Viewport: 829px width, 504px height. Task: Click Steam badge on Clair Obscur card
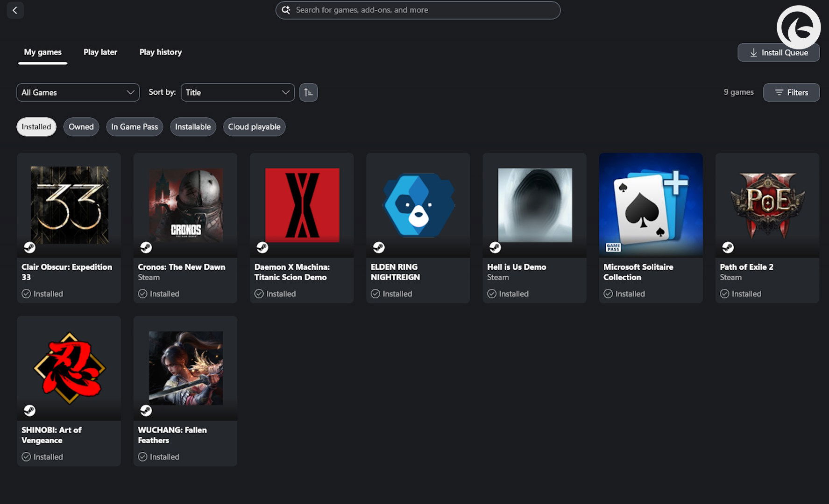tap(29, 247)
